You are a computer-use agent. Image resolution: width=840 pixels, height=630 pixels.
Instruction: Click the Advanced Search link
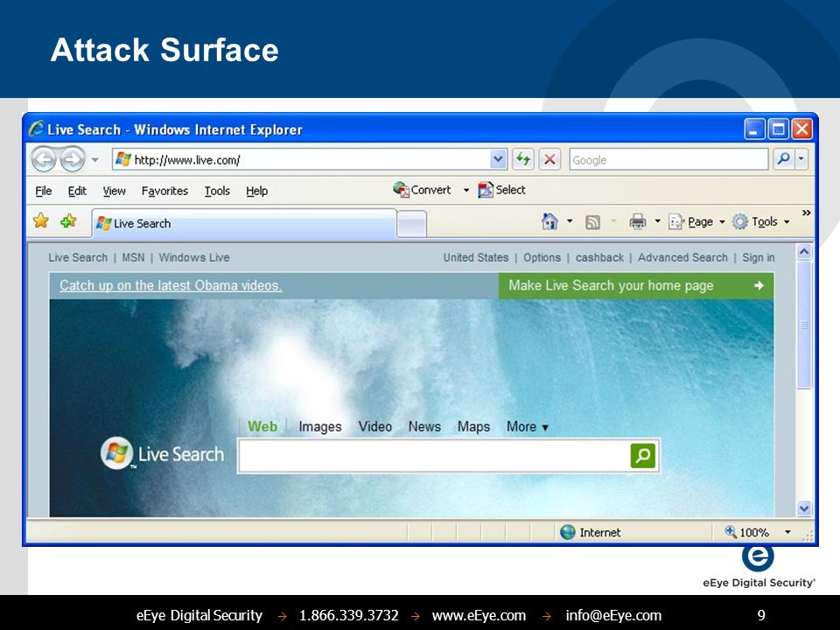click(682, 257)
